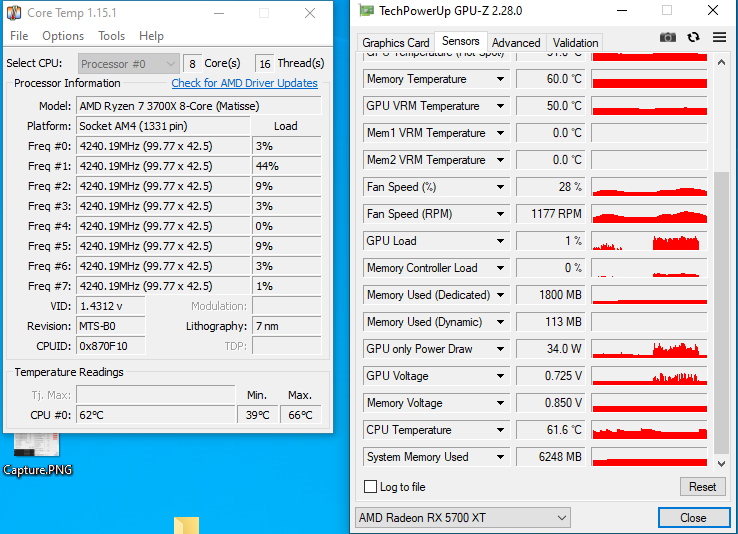Open Memory Used (Dynamic) dropdown
738x534 pixels.
coord(500,322)
